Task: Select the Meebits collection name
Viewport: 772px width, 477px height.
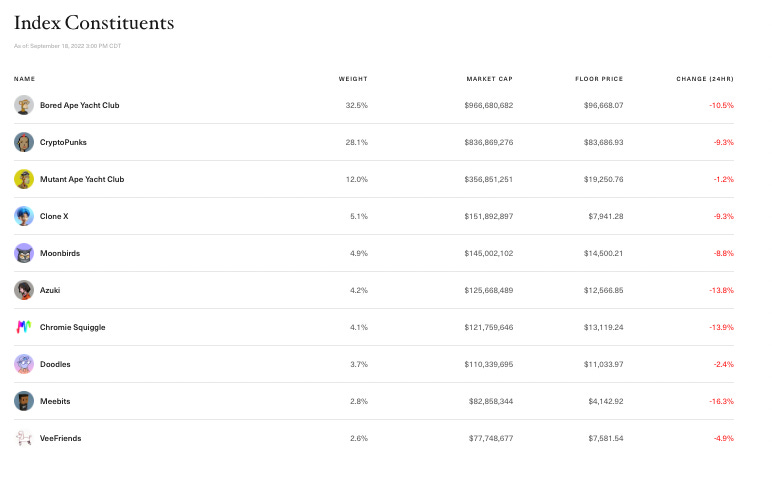Action: (55, 401)
